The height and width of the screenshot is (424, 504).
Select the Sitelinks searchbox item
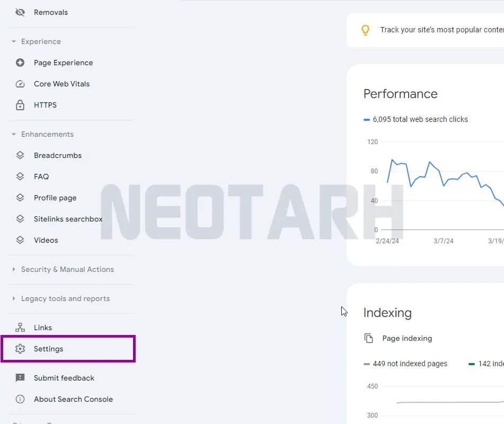68,219
